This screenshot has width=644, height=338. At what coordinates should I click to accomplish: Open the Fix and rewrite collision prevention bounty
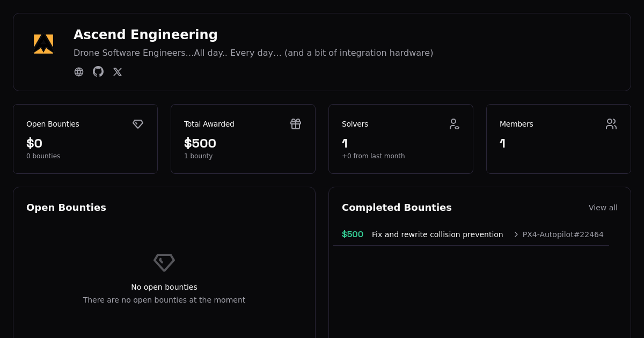pyautogui.click(x=437, y=234)
